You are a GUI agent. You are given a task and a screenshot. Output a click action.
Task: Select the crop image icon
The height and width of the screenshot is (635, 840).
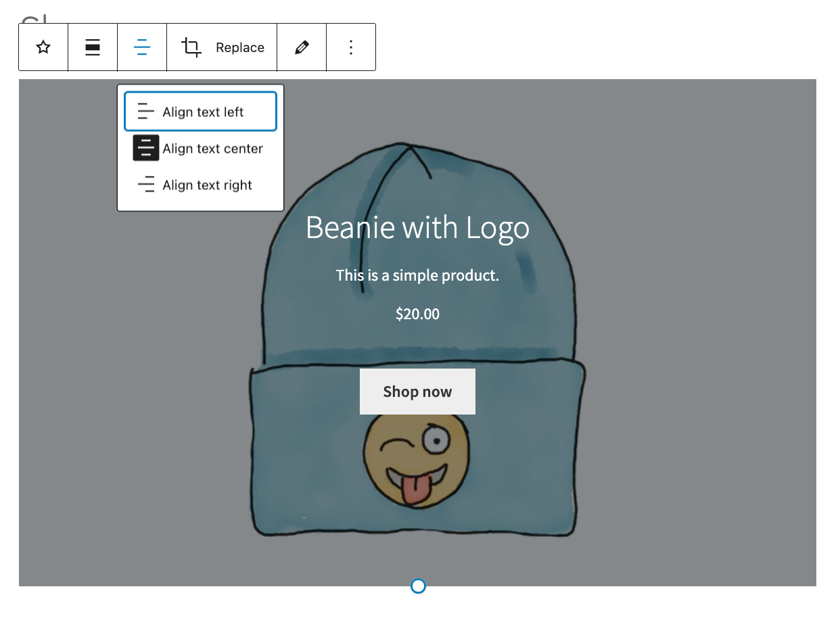pyautogui.click(x=191, y=47)
